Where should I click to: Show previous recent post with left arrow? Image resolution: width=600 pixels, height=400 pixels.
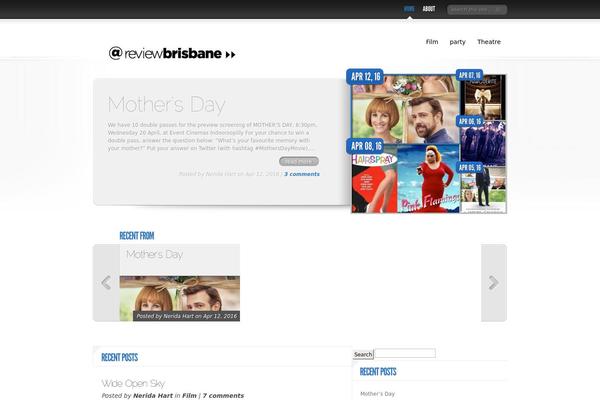tap(106, 282)
